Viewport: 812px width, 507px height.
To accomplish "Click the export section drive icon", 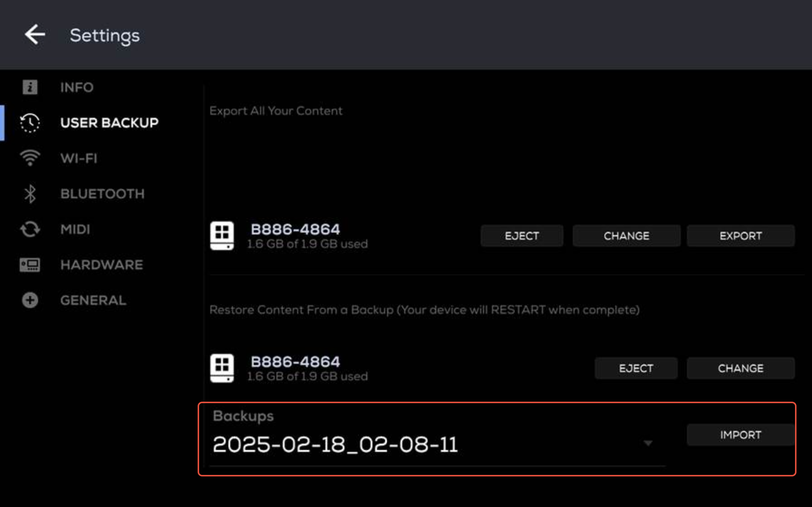I will 222,236.
